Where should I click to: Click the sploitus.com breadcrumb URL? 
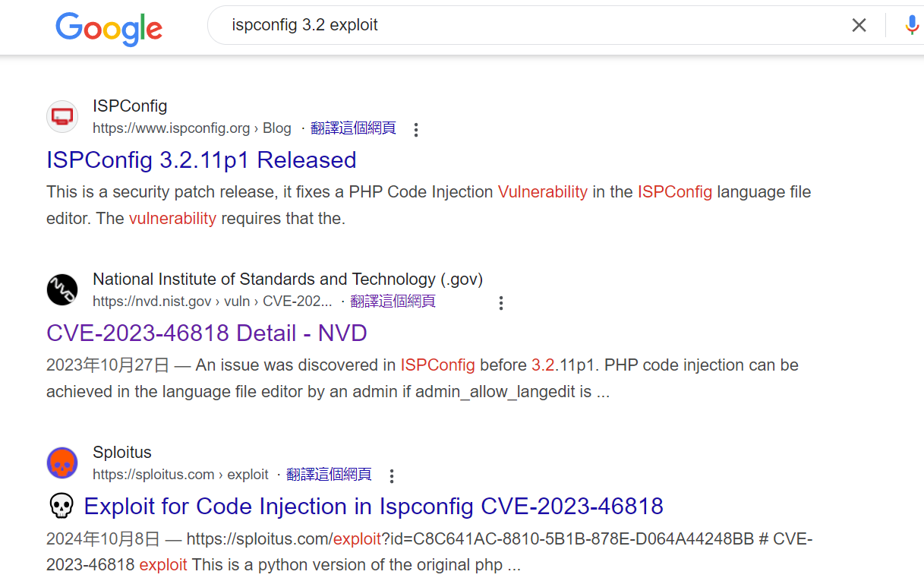click(181, 475)
